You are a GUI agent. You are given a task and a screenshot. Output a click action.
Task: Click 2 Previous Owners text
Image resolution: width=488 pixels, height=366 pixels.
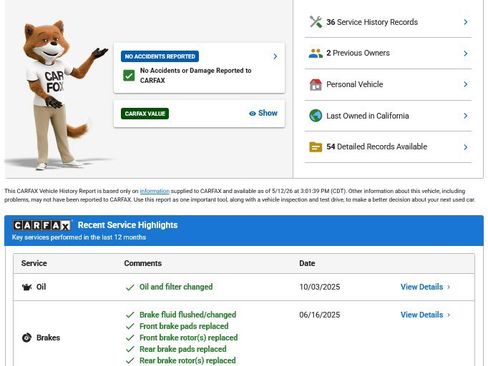358,53
